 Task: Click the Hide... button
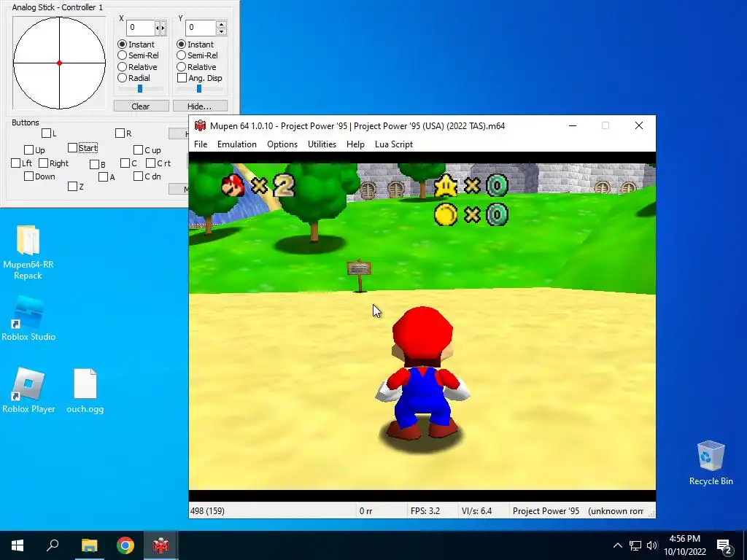tap(200, 106)
